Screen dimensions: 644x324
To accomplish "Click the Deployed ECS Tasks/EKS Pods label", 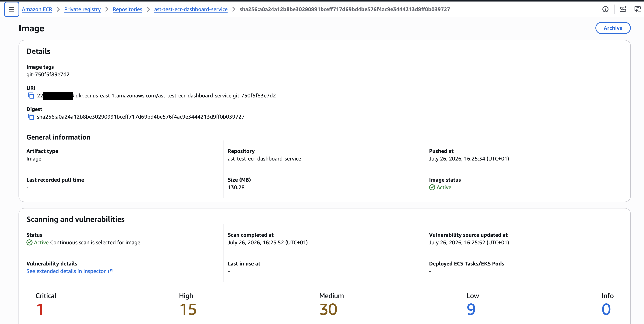I will point(467,264).
